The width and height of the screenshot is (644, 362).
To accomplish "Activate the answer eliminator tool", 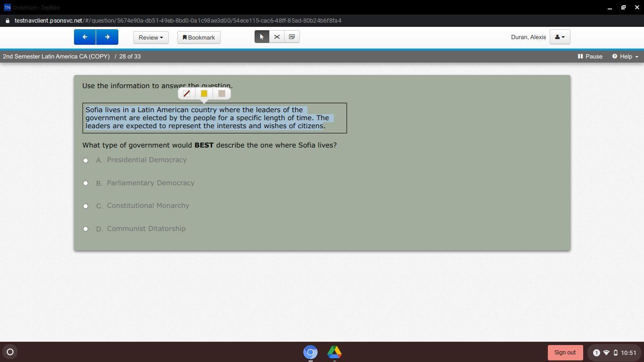I will click(x=277, y=37).
